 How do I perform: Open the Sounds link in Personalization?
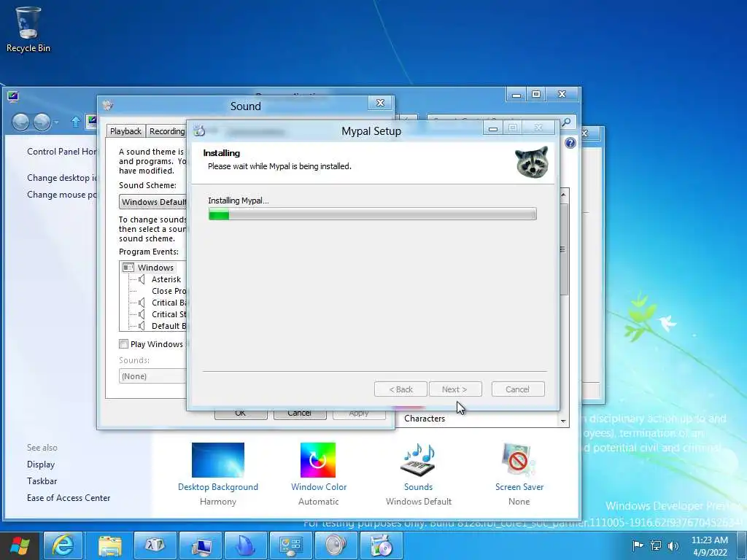coord(418,486)
